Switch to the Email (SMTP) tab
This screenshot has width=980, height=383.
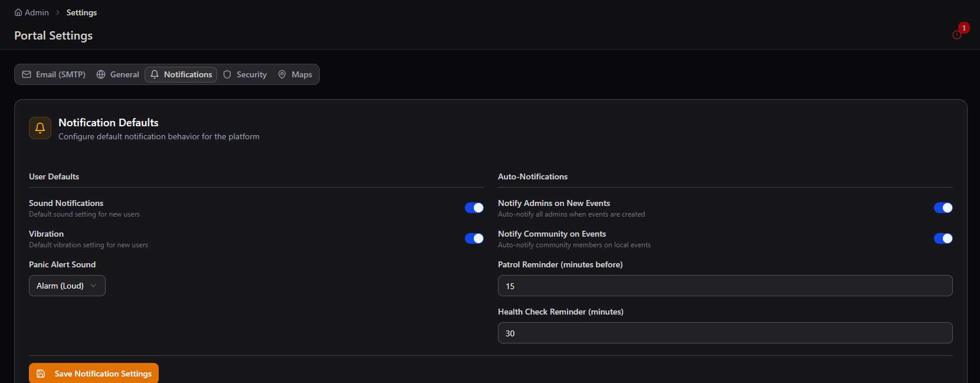tap(54, 74)
